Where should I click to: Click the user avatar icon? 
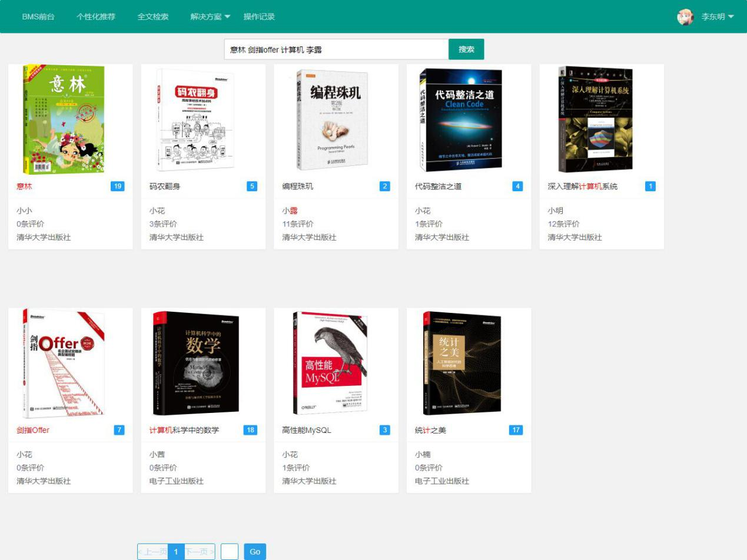[x=685, y=17]
